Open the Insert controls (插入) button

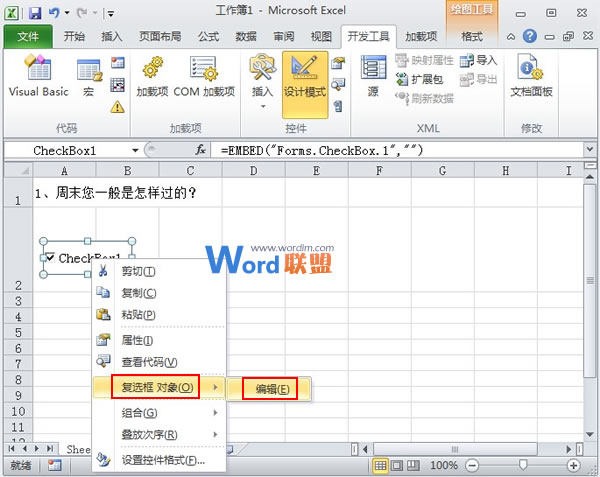pos(262,81)
